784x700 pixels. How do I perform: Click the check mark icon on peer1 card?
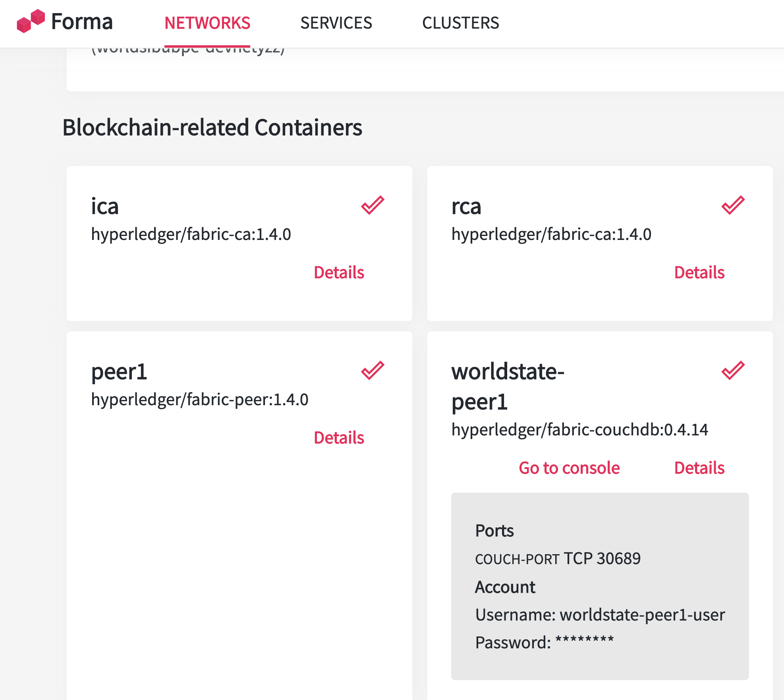pyautogui.click(x=373, y=371)
